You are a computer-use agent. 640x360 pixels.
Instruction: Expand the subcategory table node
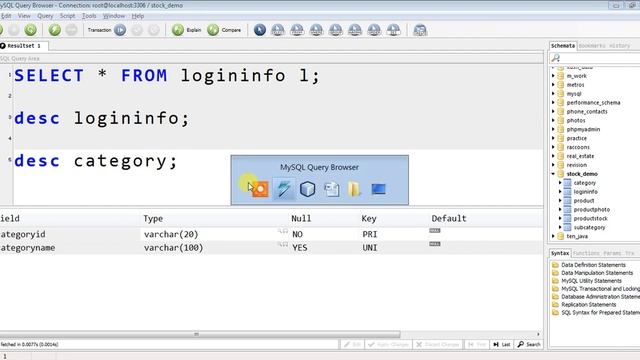(560, 227)
